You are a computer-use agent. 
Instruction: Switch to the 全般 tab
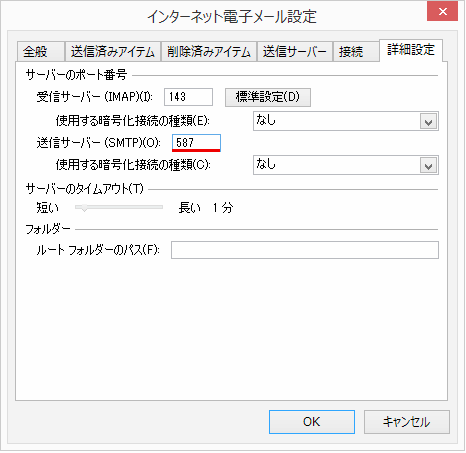[40, 52]
